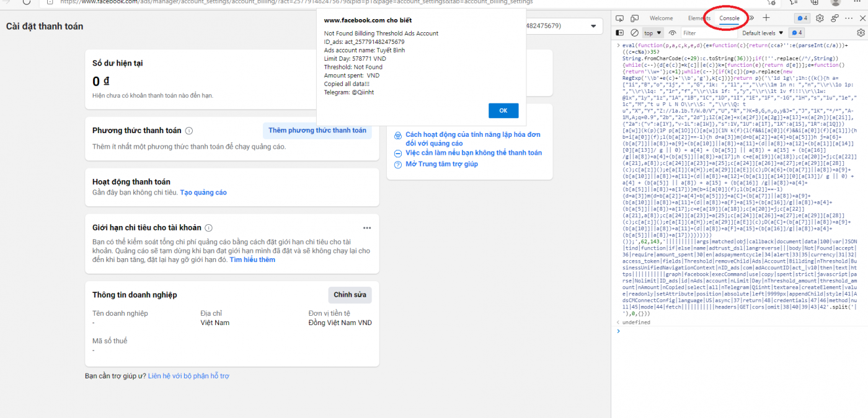
Task: Focus the browser address bar URL
Action: pos(298,2)
